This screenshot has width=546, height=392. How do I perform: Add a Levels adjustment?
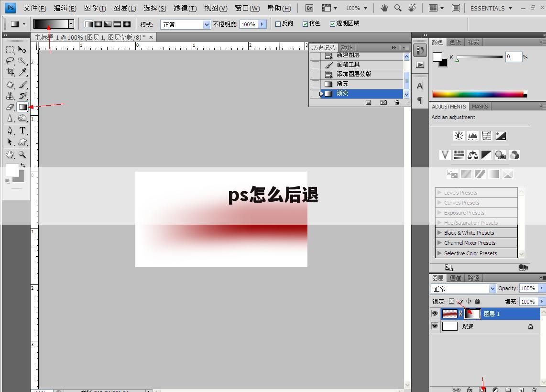472,136
